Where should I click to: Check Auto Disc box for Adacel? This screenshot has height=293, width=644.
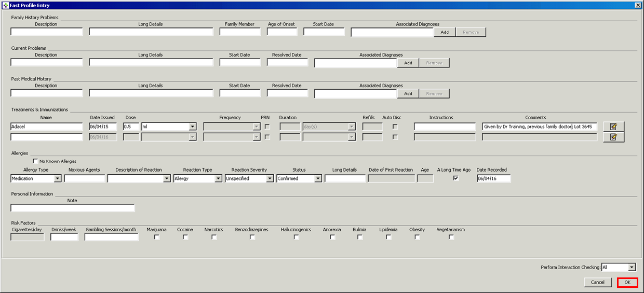coord(395,127)
